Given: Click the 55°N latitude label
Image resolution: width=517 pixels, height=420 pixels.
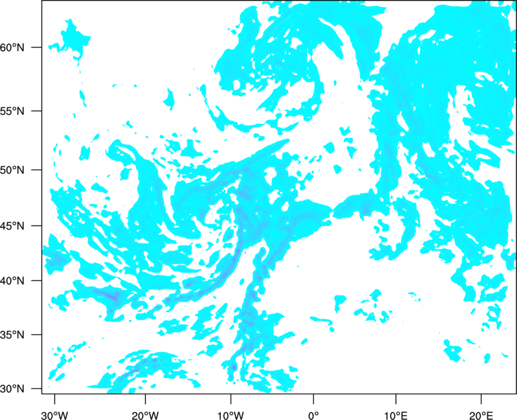Looking at the screenshot, I should coord(12,111).
